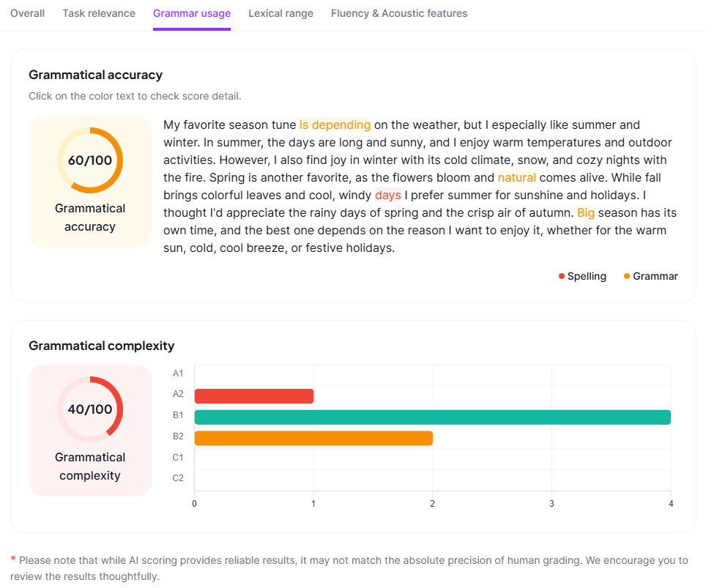Click the 40/100 grammatical complexity ring
Image resolution: width=706 pixels, height=588 pixels.
coord(90,409)
